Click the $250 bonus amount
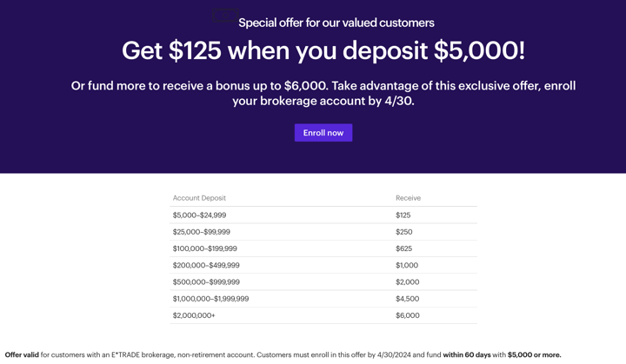The height and width of the screenshot is (364, 626). click(x=404, y=232)
